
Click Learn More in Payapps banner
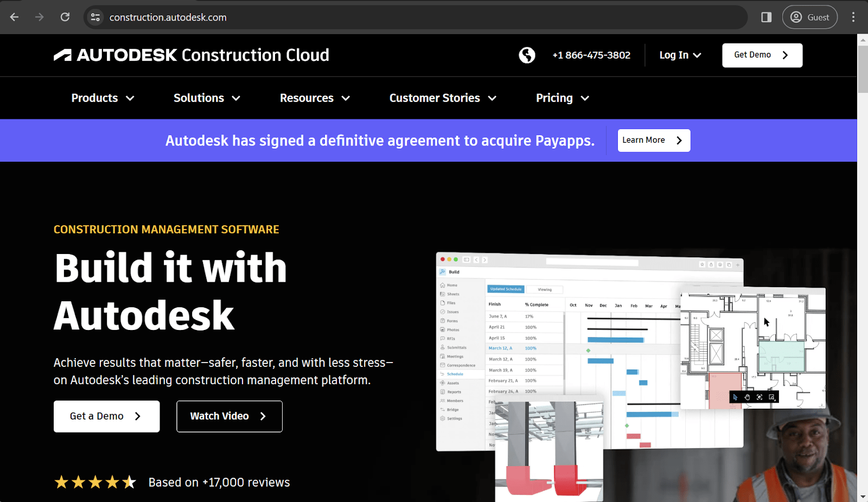click(x=654, y=141)
